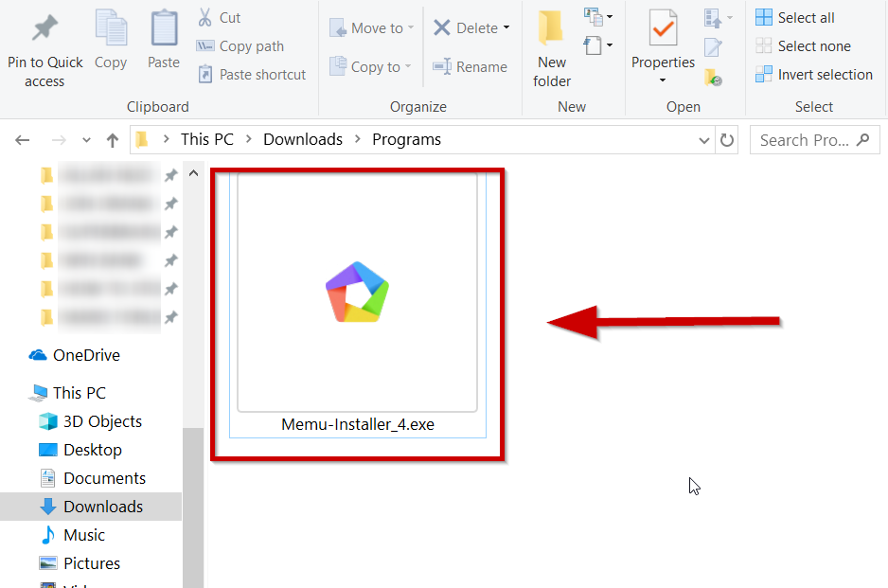This screenshot has width=888, height=588.
Task: Open the address bar history dropdown
Action: point(704,140)
